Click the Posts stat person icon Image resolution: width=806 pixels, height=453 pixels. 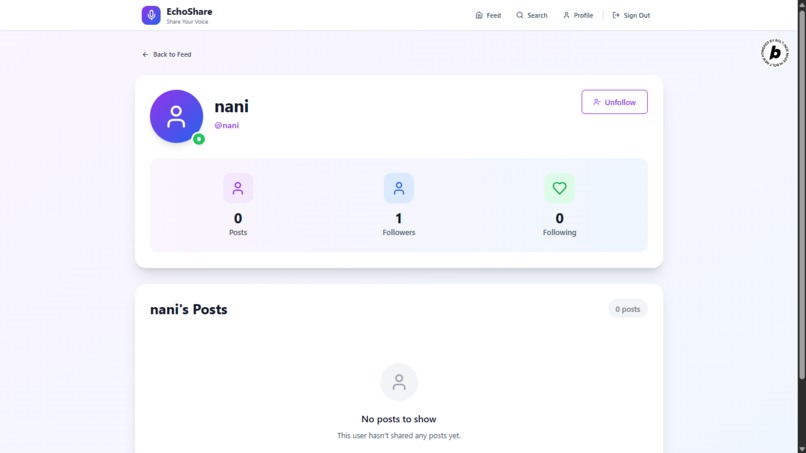coord(238,188)
